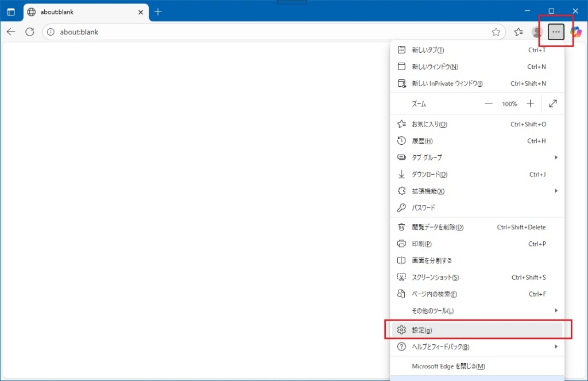Click the Copilot icon in toolbar
Image resolution: width=588 pixels, height=381 pixels.
[575, 32]
